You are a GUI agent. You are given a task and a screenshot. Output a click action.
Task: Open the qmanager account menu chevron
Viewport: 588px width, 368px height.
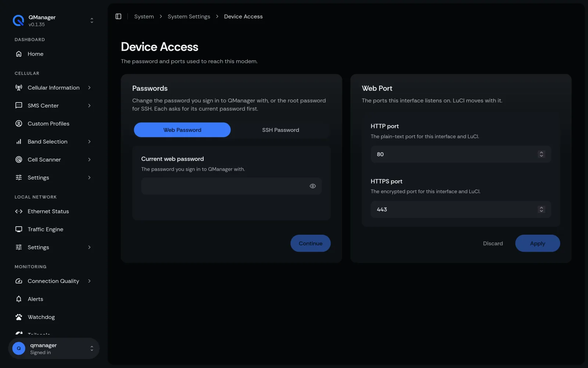pyautogui.click(x=92, y=348)
